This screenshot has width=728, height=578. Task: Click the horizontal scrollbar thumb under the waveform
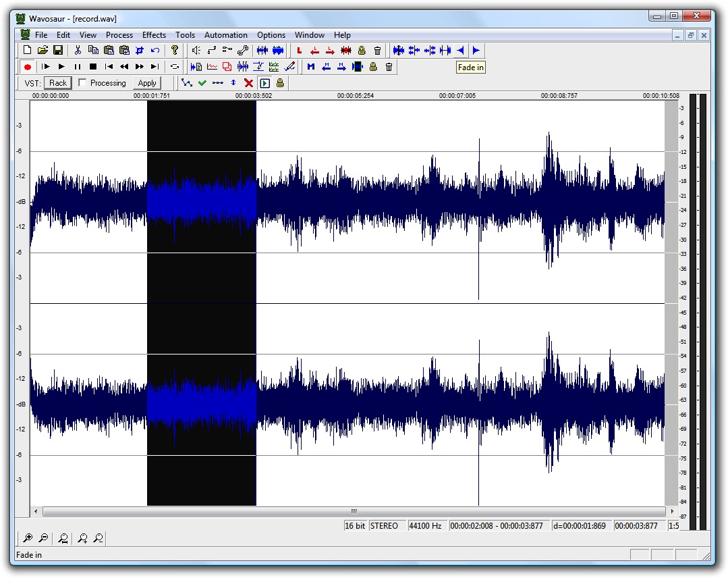coord(354,512)
